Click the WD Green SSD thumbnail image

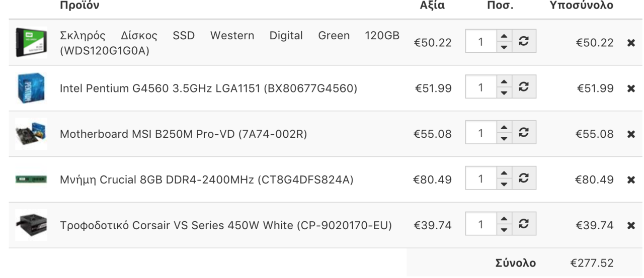pos(31,43)
